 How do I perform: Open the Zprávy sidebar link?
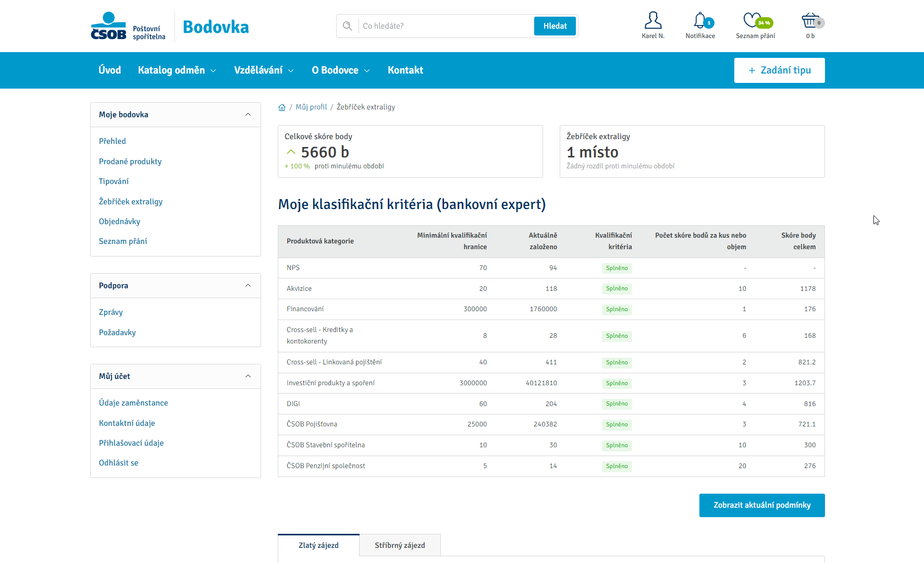click(111, 312)
